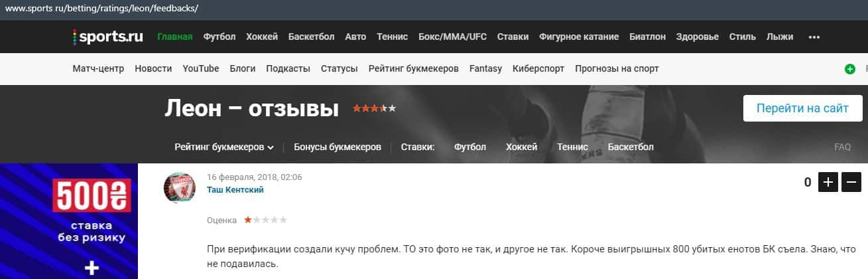The image size is (868, 279).
Task: Click the green plus circle icon
Action: coord(849,68)
